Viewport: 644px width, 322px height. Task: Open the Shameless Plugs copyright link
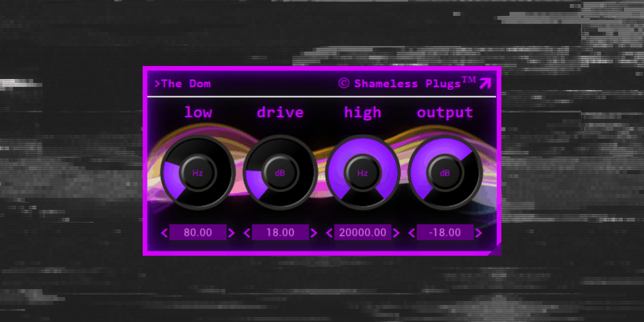(407, 83)
